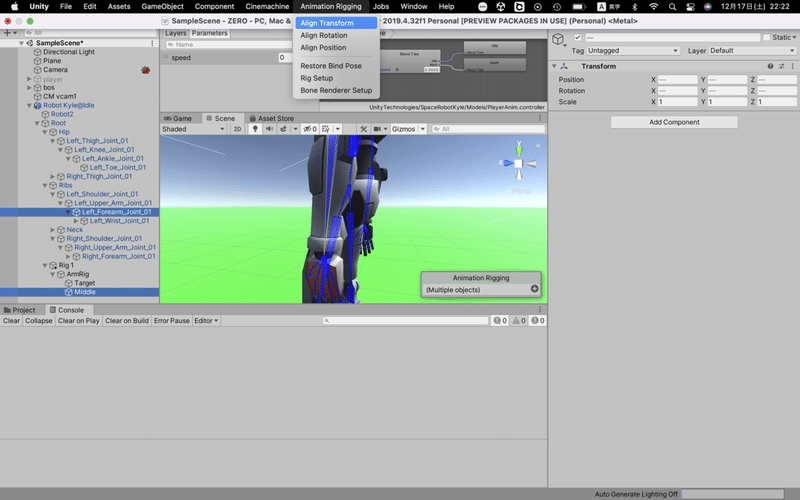This screenshot has height=500, width=800.
Task: Expand the player object in Hierarchy
Action: pos(29,79)
